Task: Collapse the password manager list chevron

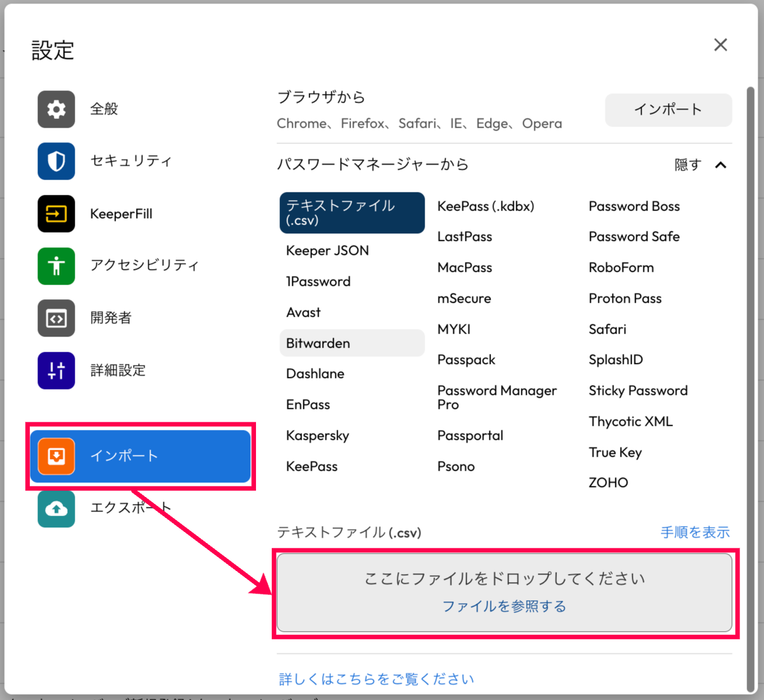Action: (x=721, y=165)
